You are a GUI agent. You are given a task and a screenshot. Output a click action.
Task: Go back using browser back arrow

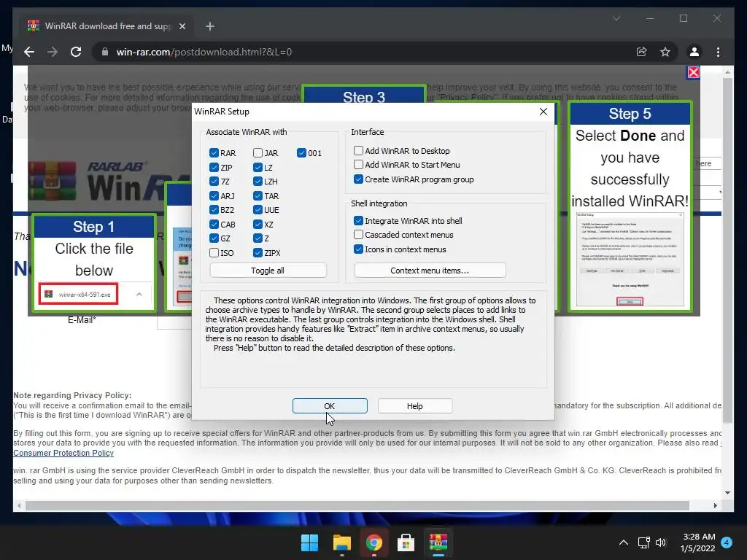[29, 52]
